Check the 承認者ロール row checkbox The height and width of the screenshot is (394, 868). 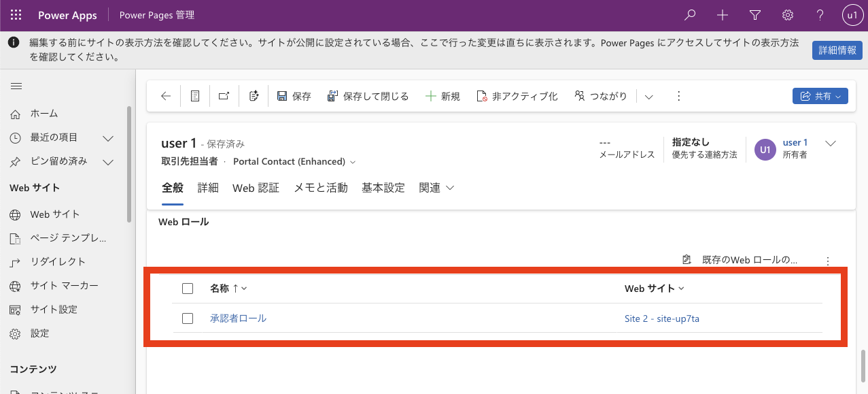188,318
